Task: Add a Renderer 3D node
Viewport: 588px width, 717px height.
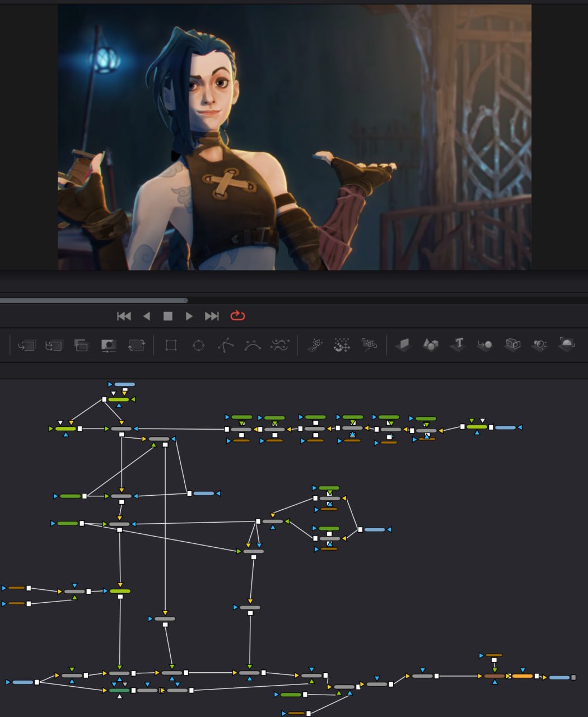Action: click(x=567, y=344)
